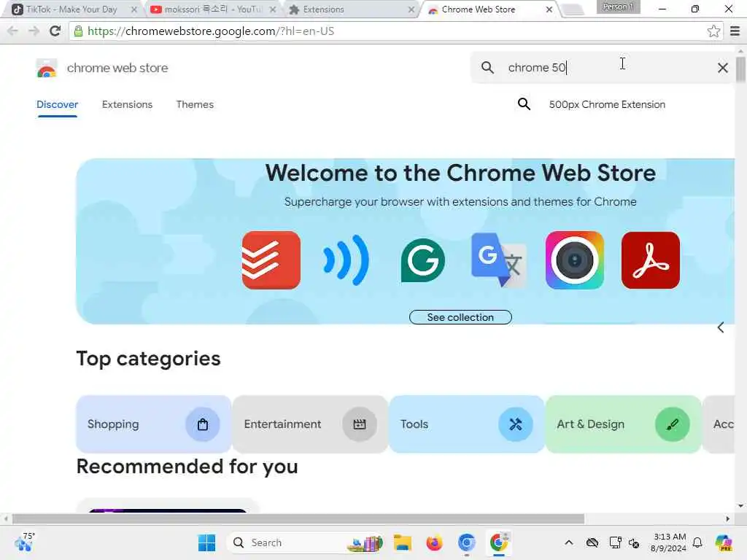
Task: Click the Welcome to the Chrome Web Store heading
Action: [x=460, y=173]
